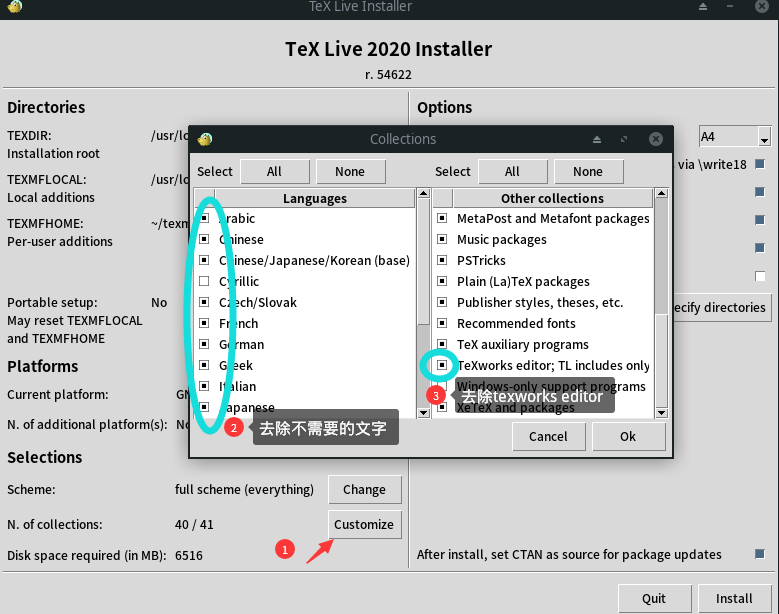Open the Customize collections button
This screenshot has width=779, height=614.
click(365, 524)
